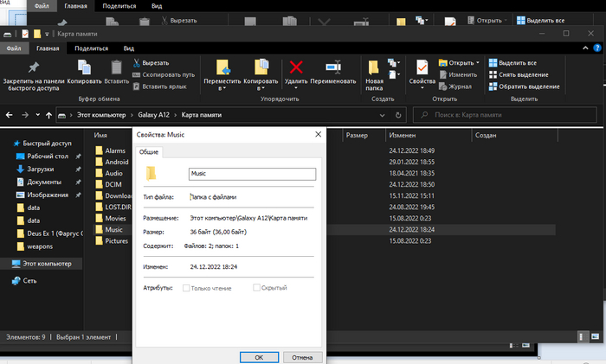Viewport: 606px width, 364px height.
Task: Toggle the Только чтение (Read-only) checkbox
Action: pyautogui.click(x=185, y=287)
